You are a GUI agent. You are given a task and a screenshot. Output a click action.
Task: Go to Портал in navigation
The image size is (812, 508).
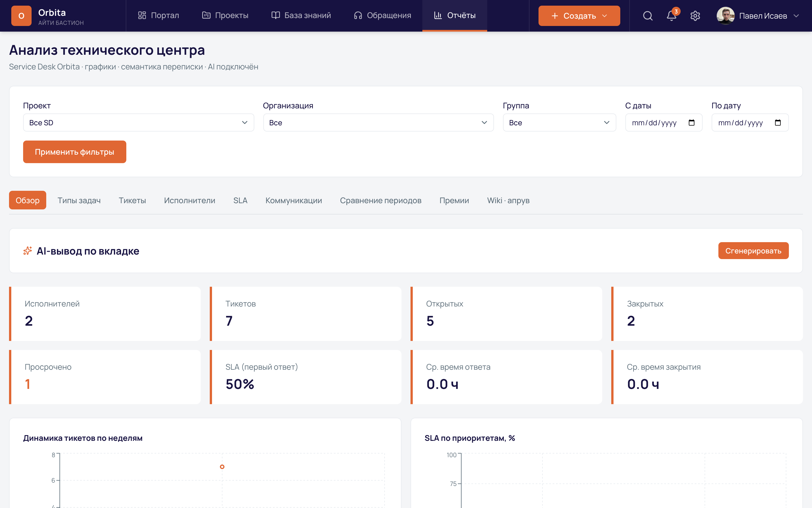click(x=158, y=16)
